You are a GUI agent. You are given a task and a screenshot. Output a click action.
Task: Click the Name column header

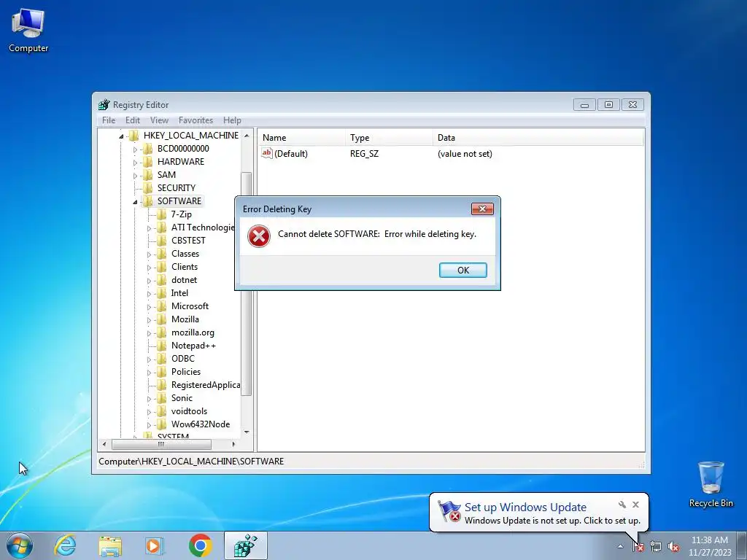(x=301, y=138)
